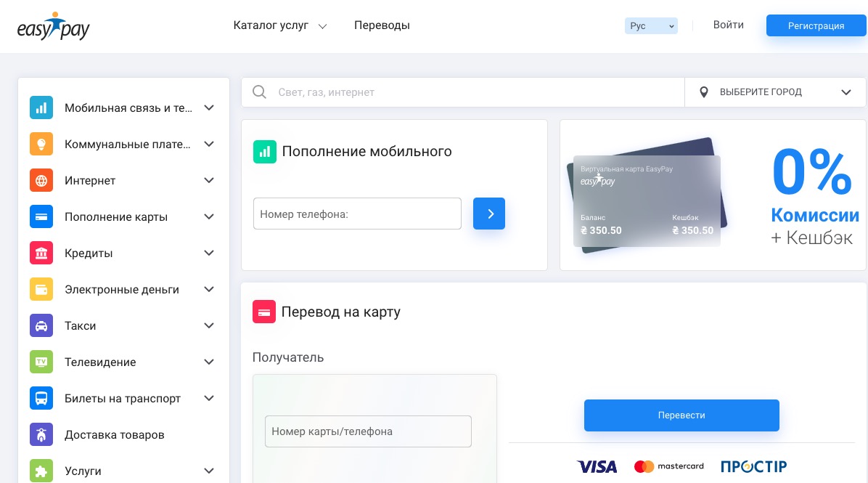
Task: Open the ВЫБЕРИТЕ ГОРОД city dropdown
Action: click(x=775, y=92)
